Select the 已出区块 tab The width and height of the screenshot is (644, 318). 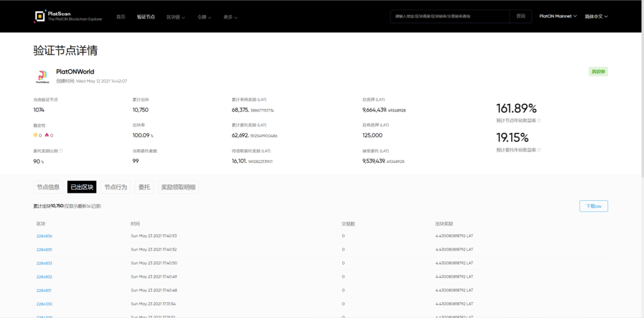(x=82, y=187)
